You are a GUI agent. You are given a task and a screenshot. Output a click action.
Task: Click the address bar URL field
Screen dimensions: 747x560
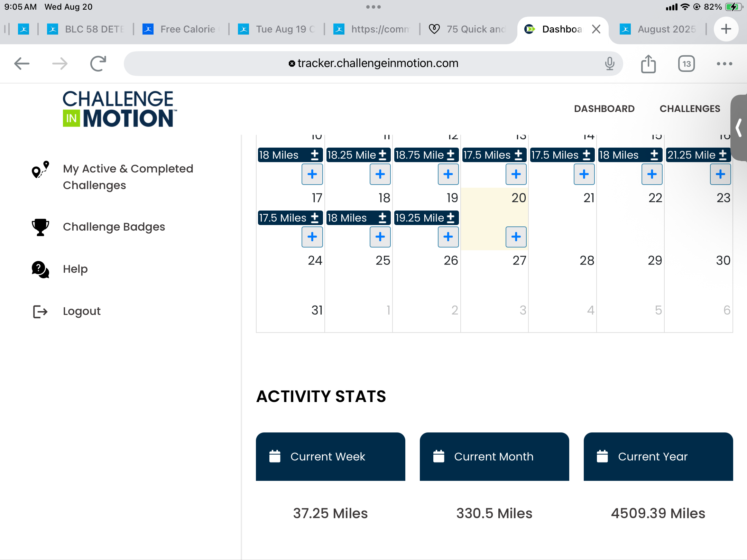click(373, 64)
